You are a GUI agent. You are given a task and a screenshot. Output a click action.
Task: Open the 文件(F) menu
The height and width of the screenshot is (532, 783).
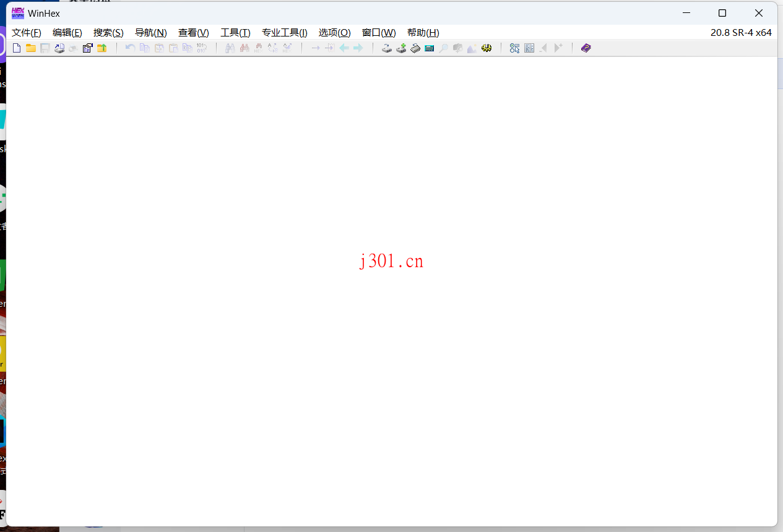[x=27, y=33]
